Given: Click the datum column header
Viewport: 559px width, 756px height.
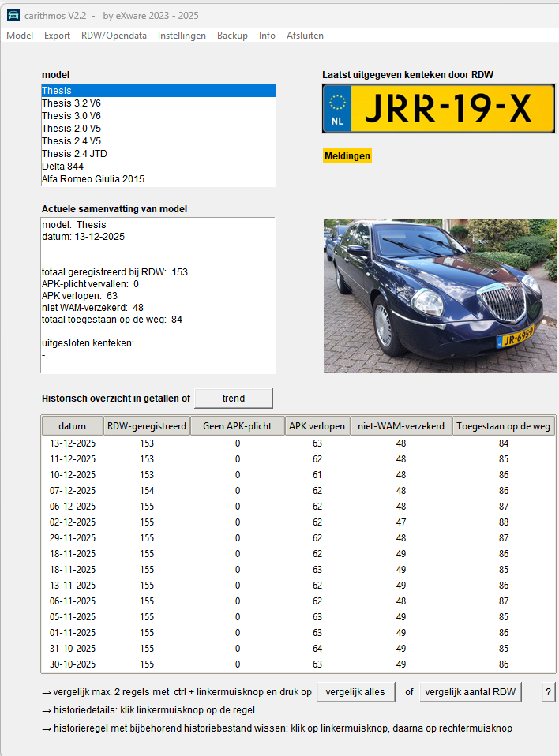Looking at the screenshot, I should pos(73,426).
